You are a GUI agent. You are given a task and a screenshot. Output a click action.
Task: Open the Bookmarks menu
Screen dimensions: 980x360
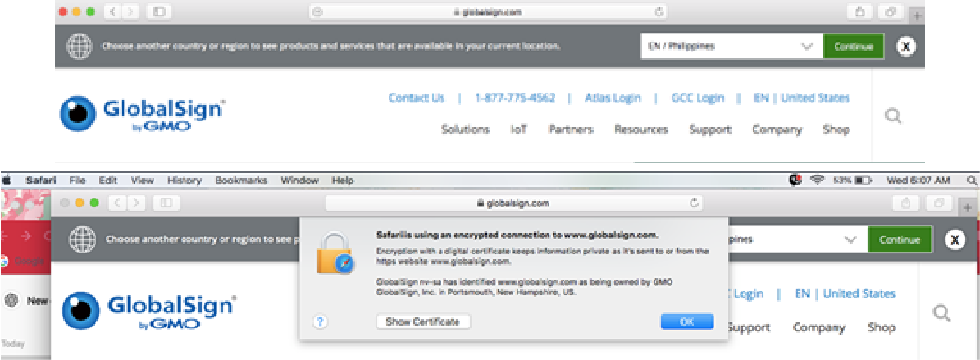(x=242, y=180)
